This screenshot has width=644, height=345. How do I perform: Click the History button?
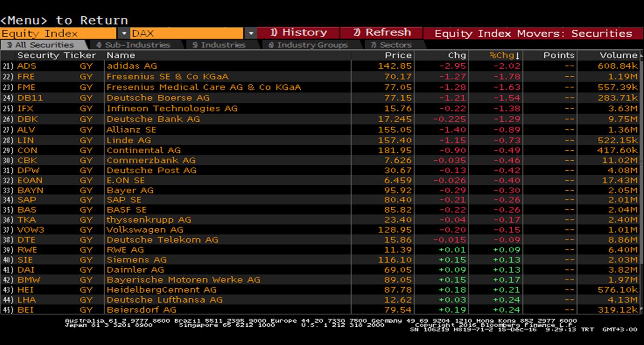(298, 33)
